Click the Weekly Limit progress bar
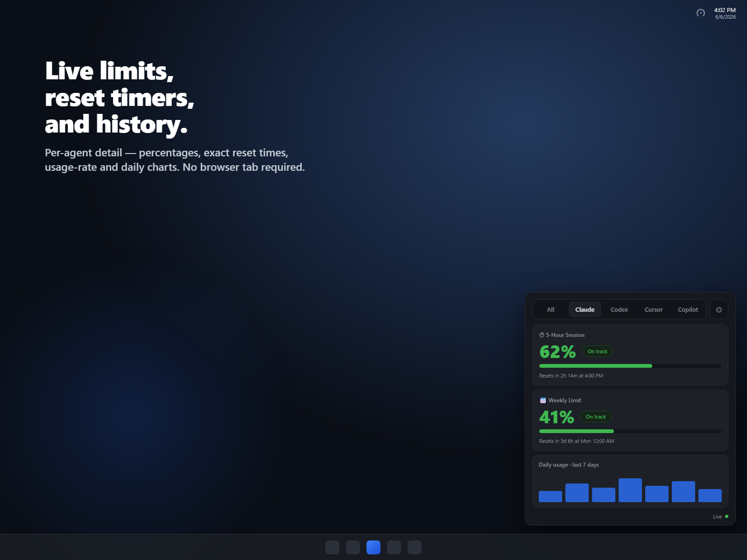This screenshot has width=747, height=560. pos(630,431)
